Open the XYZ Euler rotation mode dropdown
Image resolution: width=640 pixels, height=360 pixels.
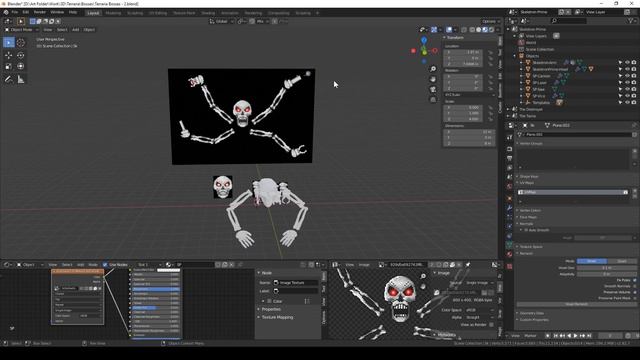click(x=469, y=95)
